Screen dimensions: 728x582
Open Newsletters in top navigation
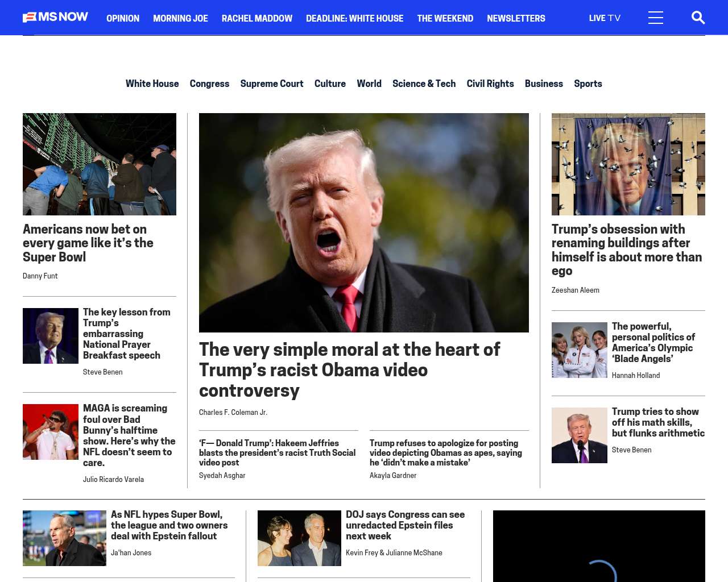coord(516,18)
